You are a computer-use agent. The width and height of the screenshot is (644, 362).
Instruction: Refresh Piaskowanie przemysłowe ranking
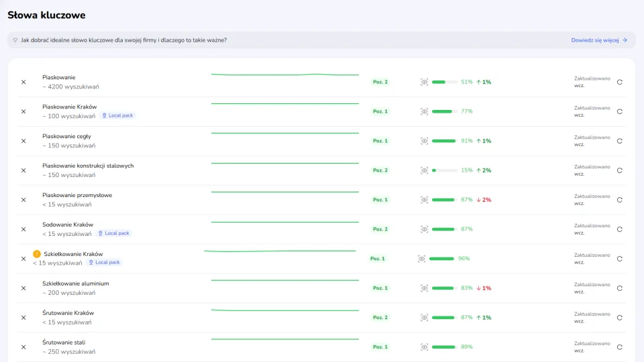tap(620, 200)
